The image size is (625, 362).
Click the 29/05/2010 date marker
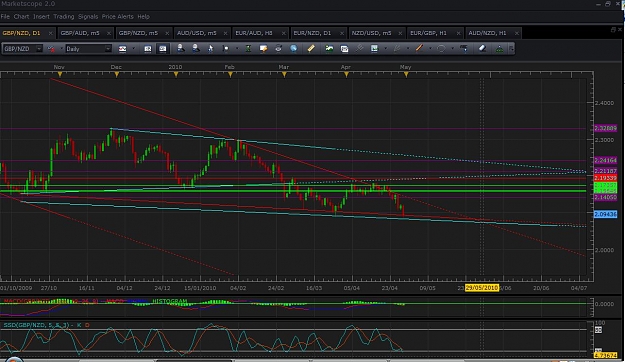click(482, 288)
